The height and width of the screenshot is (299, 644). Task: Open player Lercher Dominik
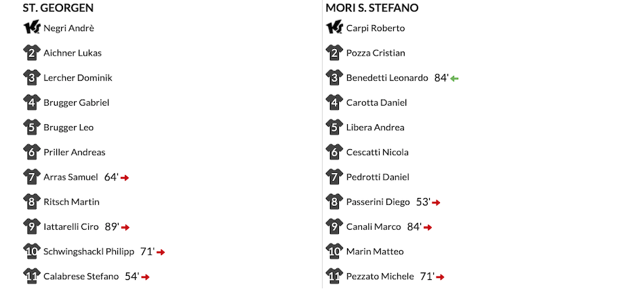pyautogui.click(x=78, y=77)
